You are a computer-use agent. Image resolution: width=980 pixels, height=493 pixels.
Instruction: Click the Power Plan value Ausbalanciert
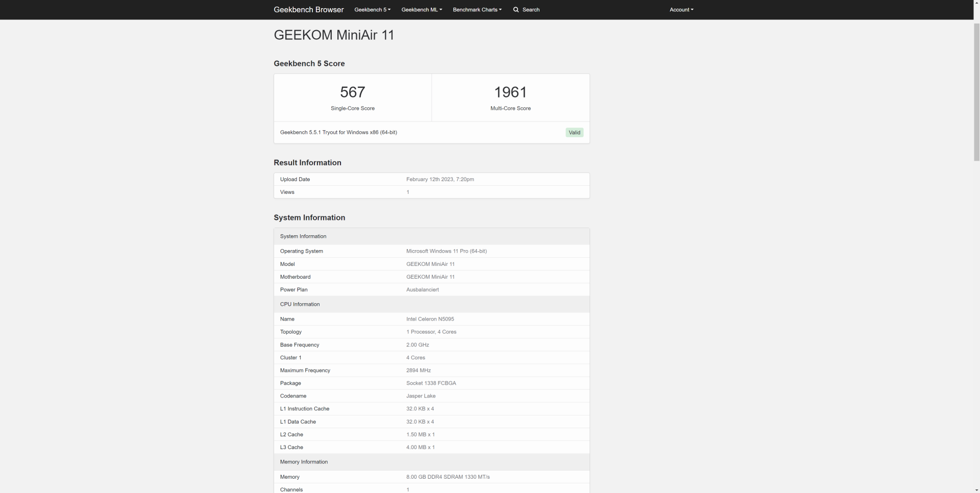(x=423, y=289)
